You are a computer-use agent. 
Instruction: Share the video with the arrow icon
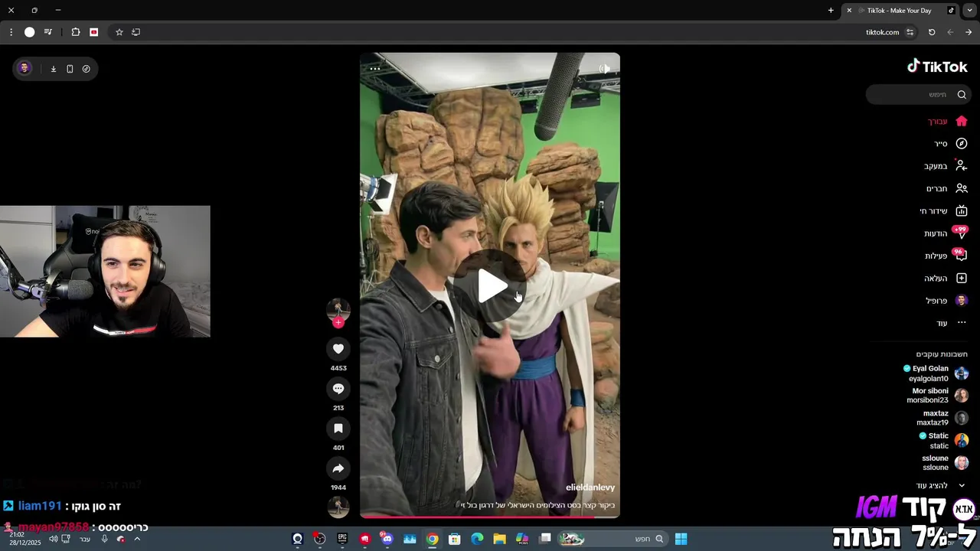pyautogui.click(x=338, y=468)
